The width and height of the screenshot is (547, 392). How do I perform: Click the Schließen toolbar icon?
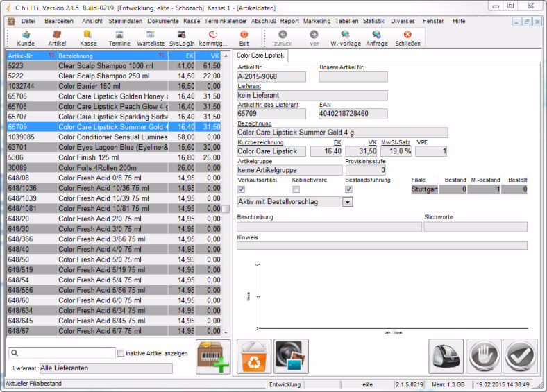click(x=407, y=38)
